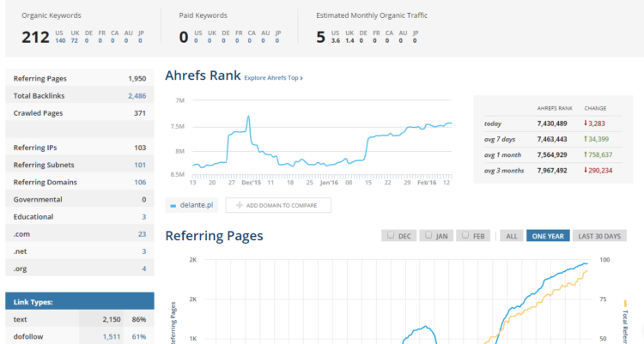Viewport: 644px width, 344px height.
Task: Click red down arrow beside 3,283 change
Action: click(586, 123)
